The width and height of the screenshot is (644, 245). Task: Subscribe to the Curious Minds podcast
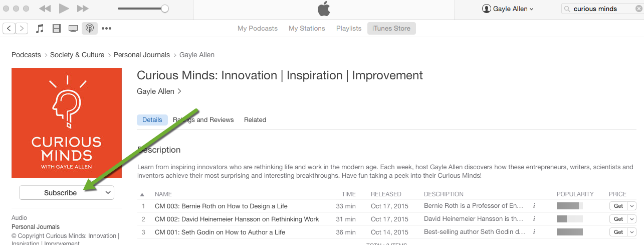click(61, 192)
